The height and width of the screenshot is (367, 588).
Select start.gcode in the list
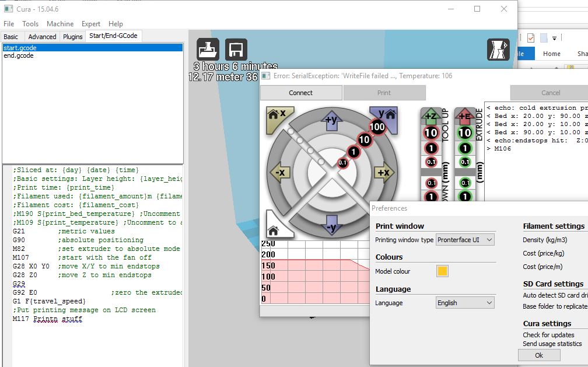[x=93, y=48]
